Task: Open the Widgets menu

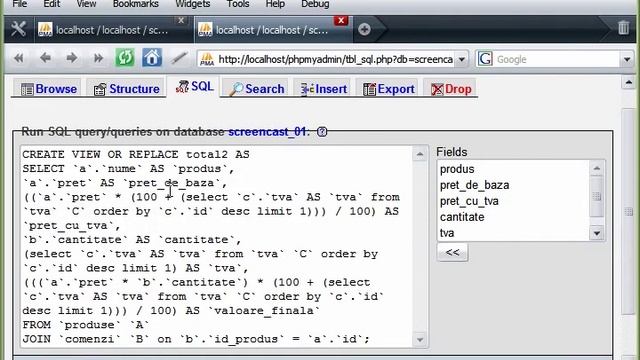Action: pyautogui.click(x=192, y=4)
